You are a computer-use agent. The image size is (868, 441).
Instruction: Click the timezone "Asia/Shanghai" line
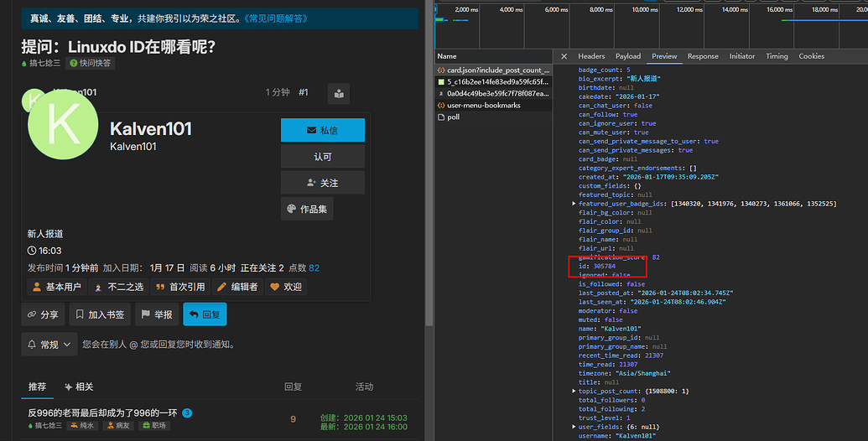coord(625,373)
